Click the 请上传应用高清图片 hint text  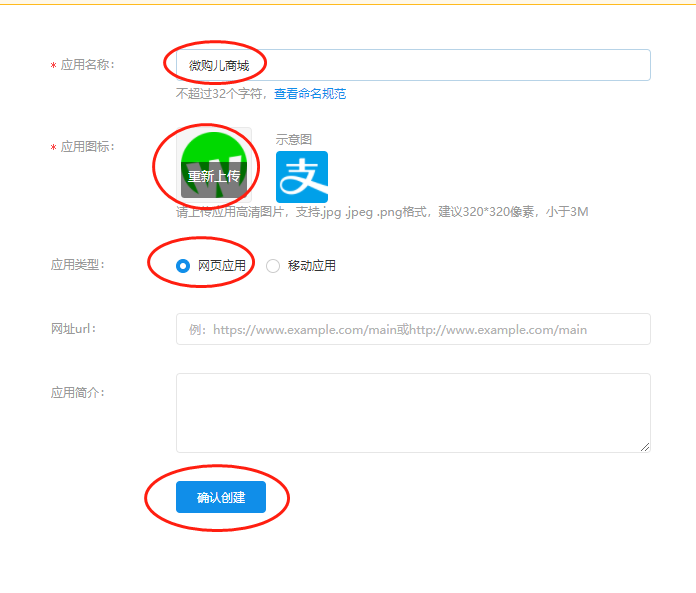tap(382, 212)
